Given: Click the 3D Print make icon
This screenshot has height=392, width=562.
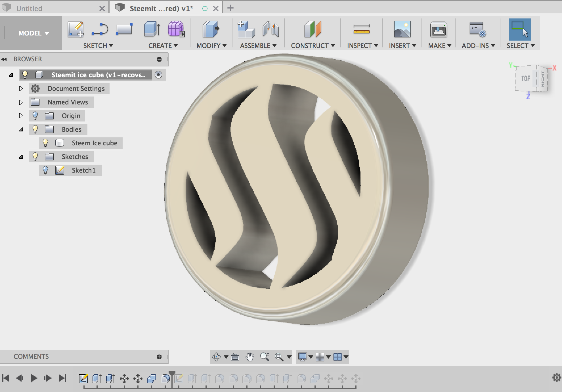Looking at the screenshot, I should (439, 30).
